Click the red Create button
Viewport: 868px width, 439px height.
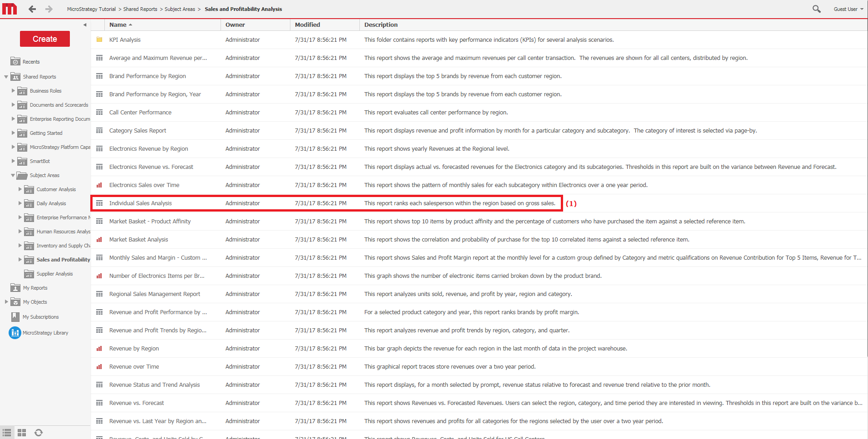[45, 39]
